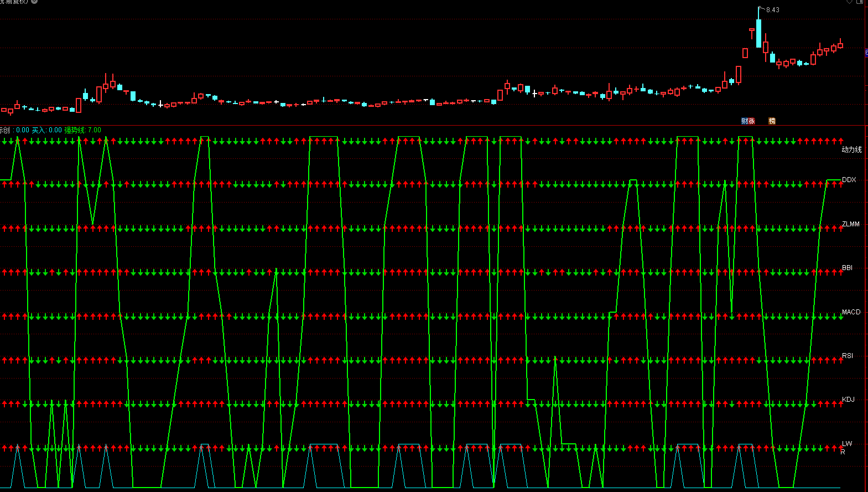Click the diamond icon at top right
The image size is (868, 492).
(x=849, y=2)
